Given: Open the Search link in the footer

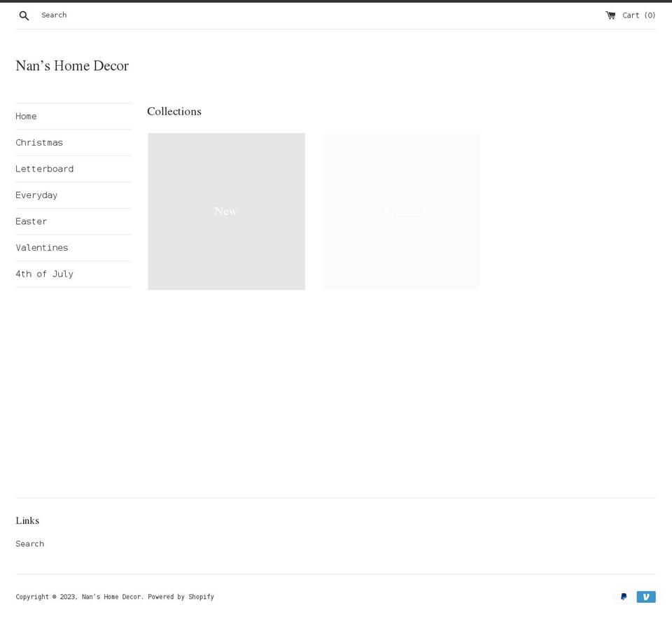Looking at the screenshot, I should point(29,543).
